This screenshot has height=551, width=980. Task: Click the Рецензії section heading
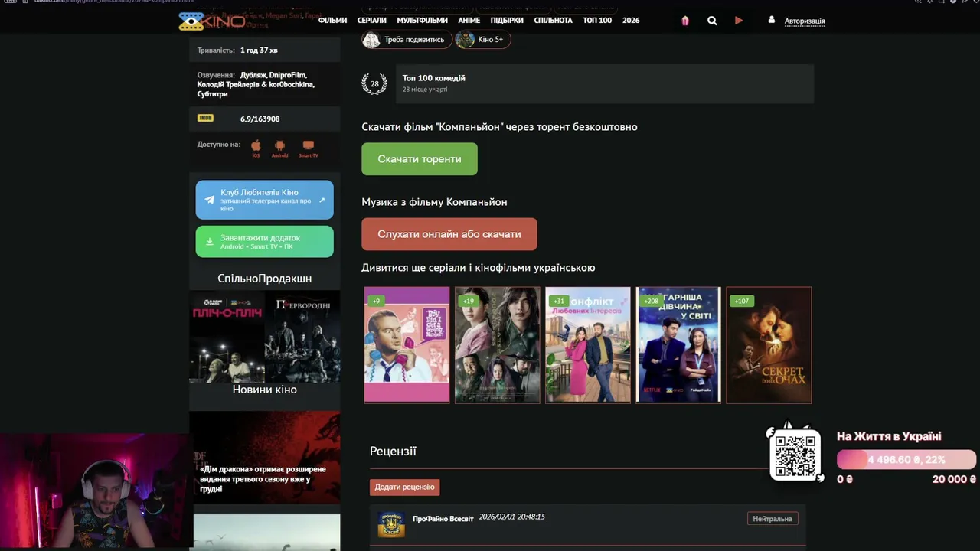(394, 452)
